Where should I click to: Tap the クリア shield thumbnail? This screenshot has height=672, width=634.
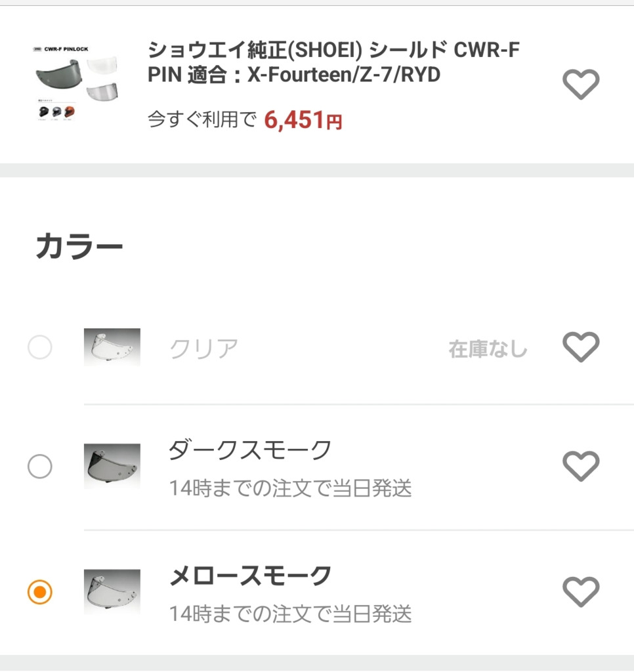[x=112, y=347]
